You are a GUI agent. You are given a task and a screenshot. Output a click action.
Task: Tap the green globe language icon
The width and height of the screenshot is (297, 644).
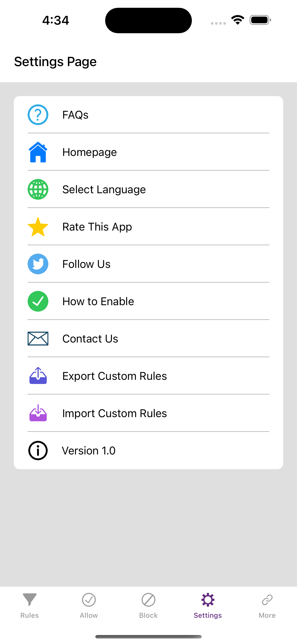(x=38, y=189)
